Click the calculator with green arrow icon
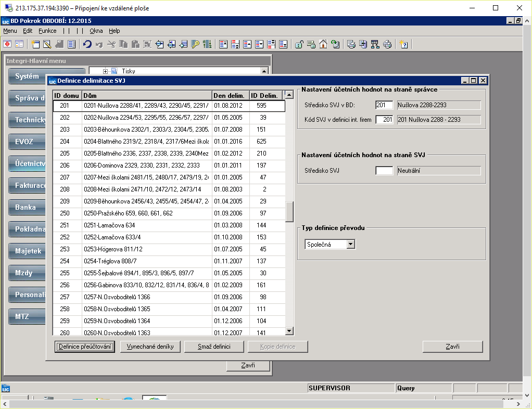Viewport: 532px width, 409px height. [x=335, y=44]
